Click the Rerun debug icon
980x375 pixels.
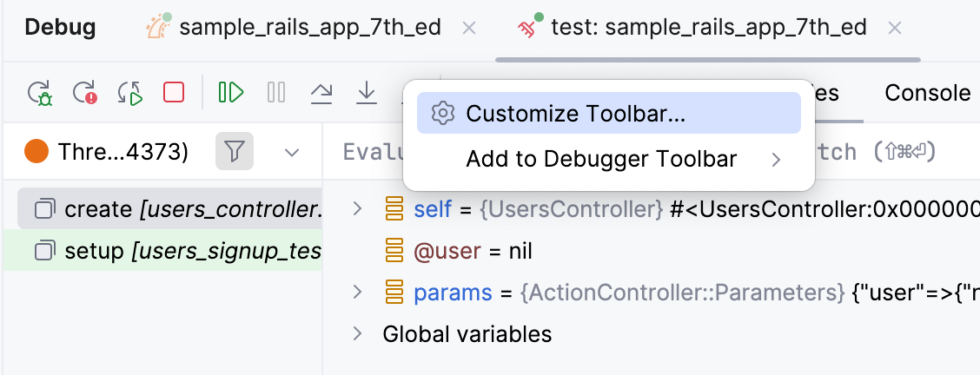(x=40, y=92)
